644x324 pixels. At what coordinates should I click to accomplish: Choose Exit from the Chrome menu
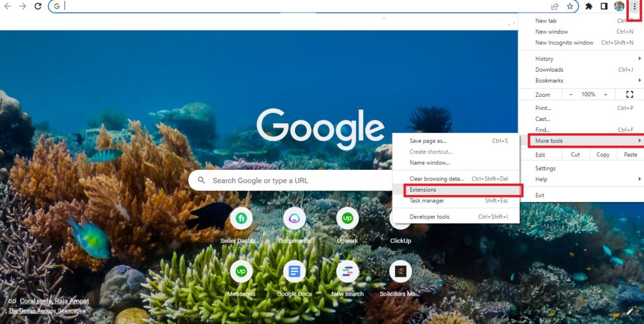pos(580,196)
